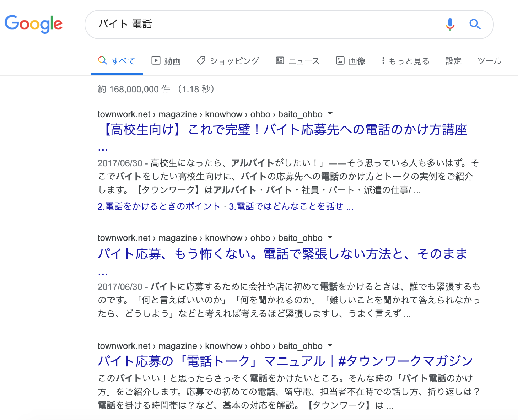Click the search box containing バイト 電話
This screenshot has width=518, height=420.
pos(263,24)
